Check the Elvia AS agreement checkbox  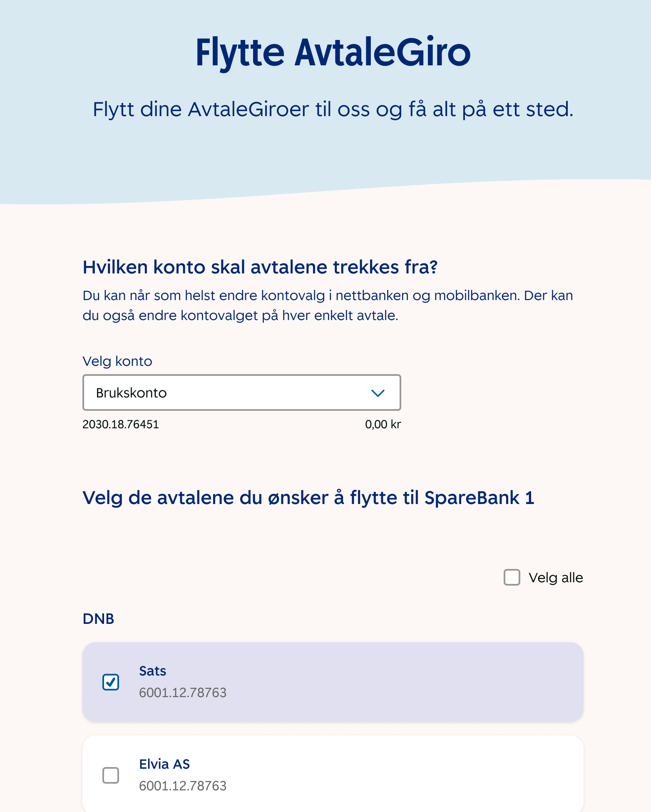tap(111, 775)
